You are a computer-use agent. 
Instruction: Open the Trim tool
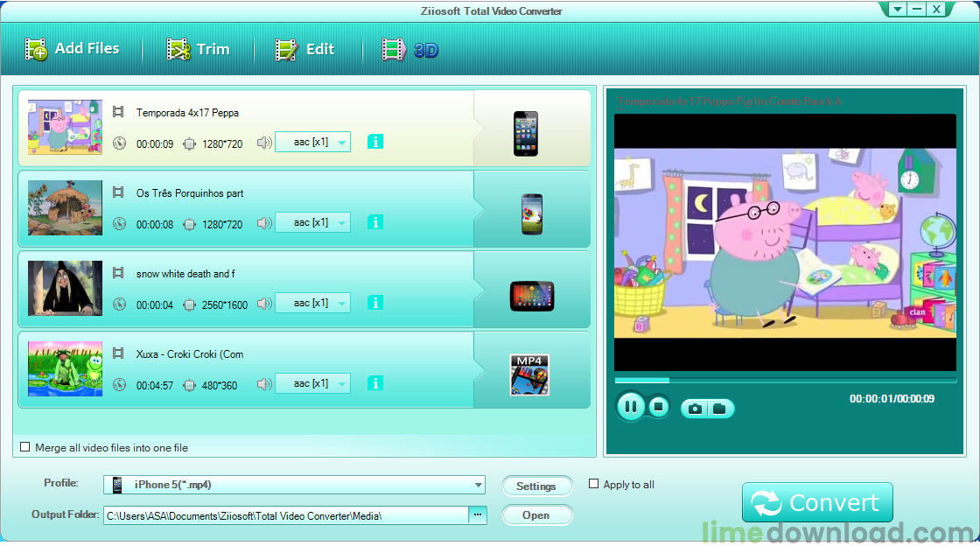[x=198, y=49]
